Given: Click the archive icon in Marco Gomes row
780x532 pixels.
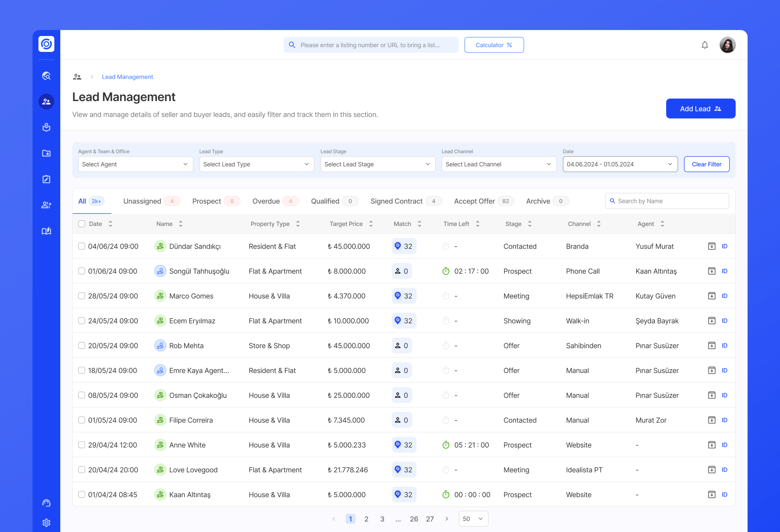Looking at the screenshot, I should (712, 296).
